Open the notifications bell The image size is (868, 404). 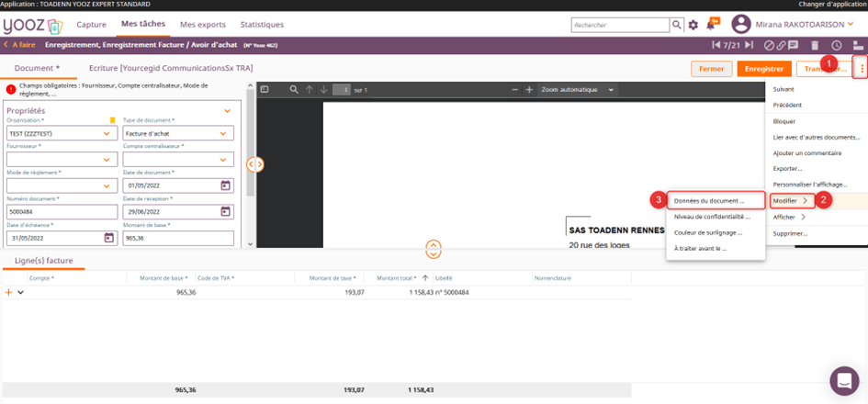712,26
